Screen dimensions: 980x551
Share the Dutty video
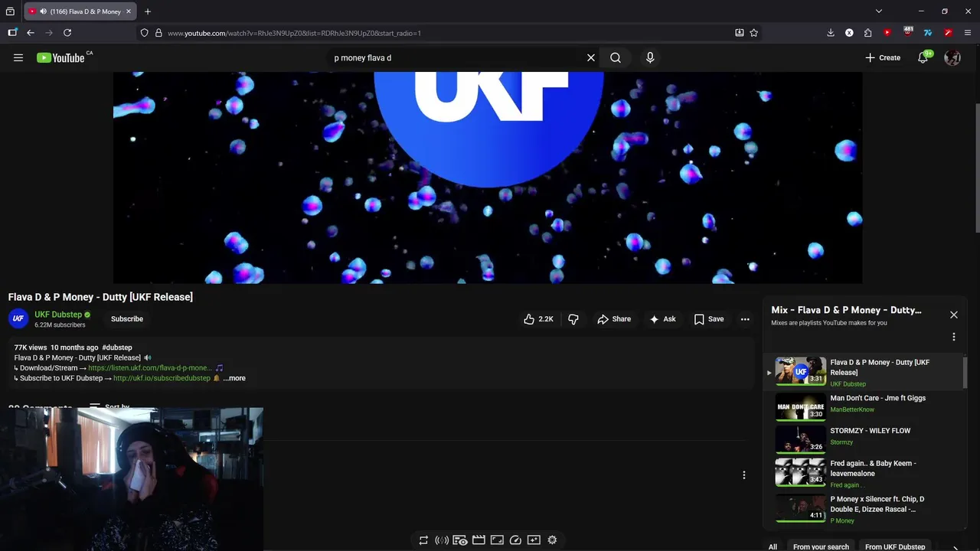click(614, 319)
